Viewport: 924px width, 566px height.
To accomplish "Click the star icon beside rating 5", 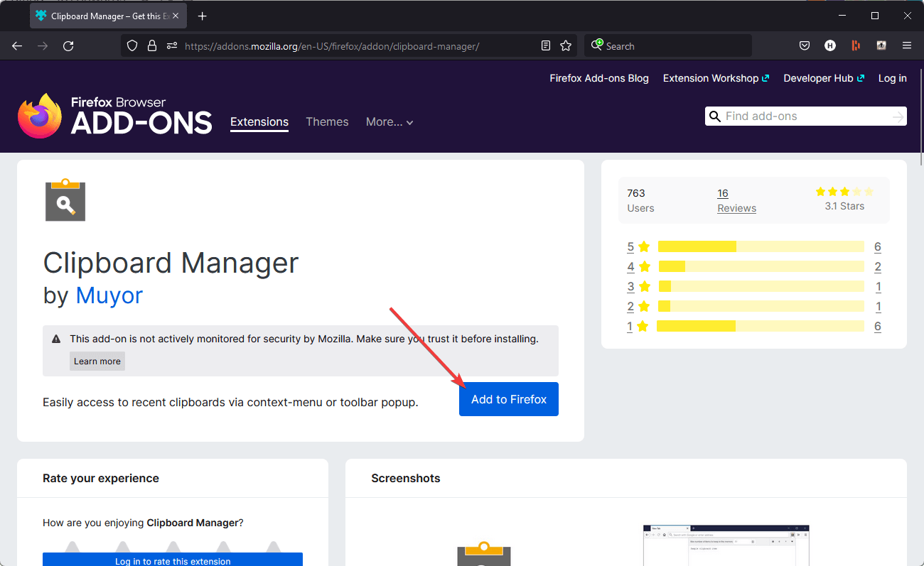I will point(644,247).
